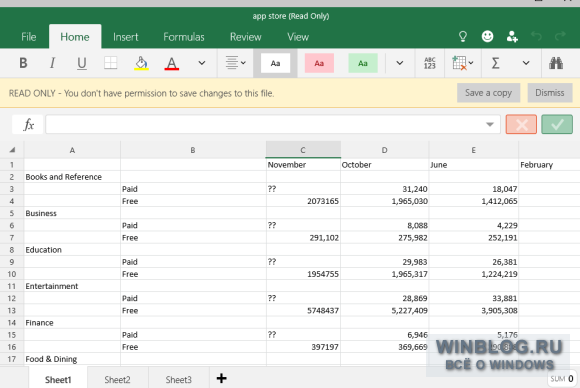Image resolution: width=580 pixels, height=388 pixels.
Task: Select the Education category cell
Action: click(x=72, y=250)
